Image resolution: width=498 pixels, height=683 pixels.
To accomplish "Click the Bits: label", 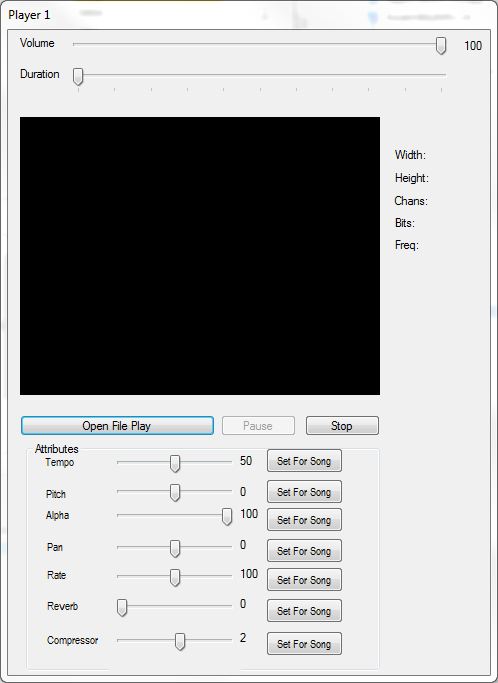I will pyautogui.click(x=405, y=223).
